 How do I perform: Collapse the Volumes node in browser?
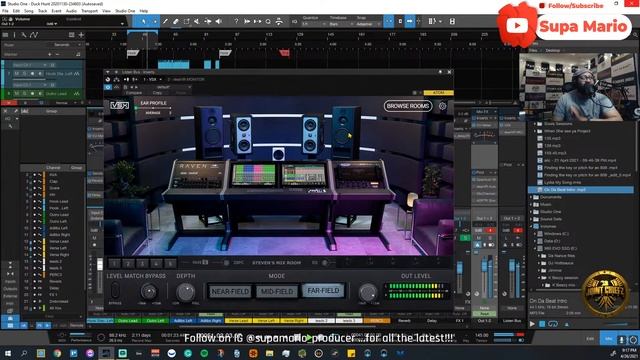tap(531, 227)
